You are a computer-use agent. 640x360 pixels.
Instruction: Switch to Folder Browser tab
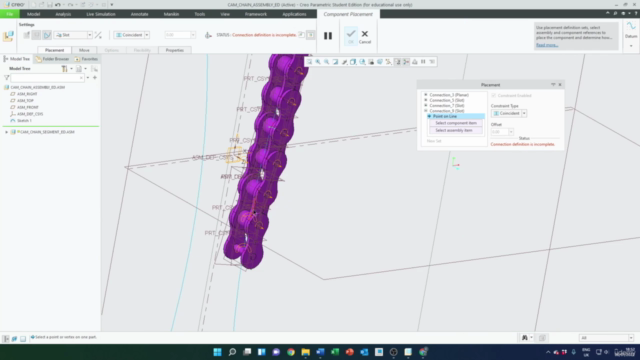click(52, 59)
